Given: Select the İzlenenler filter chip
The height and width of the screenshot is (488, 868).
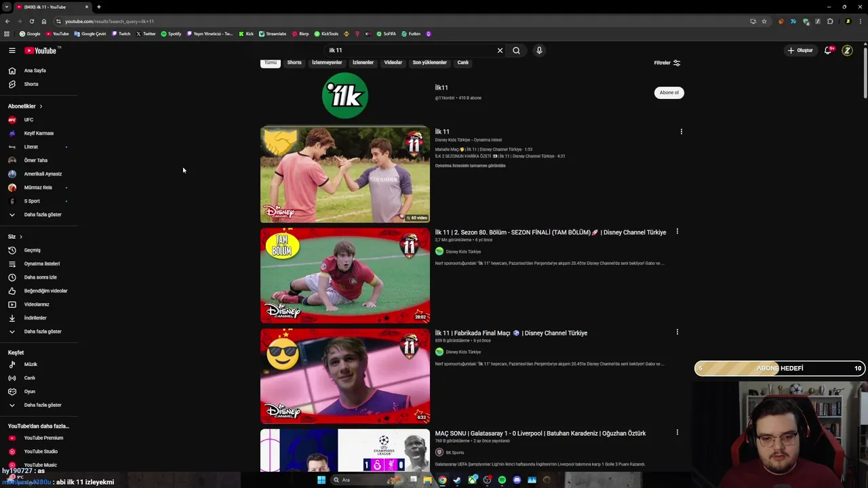Looking at the screenshot, I should 363,62.
